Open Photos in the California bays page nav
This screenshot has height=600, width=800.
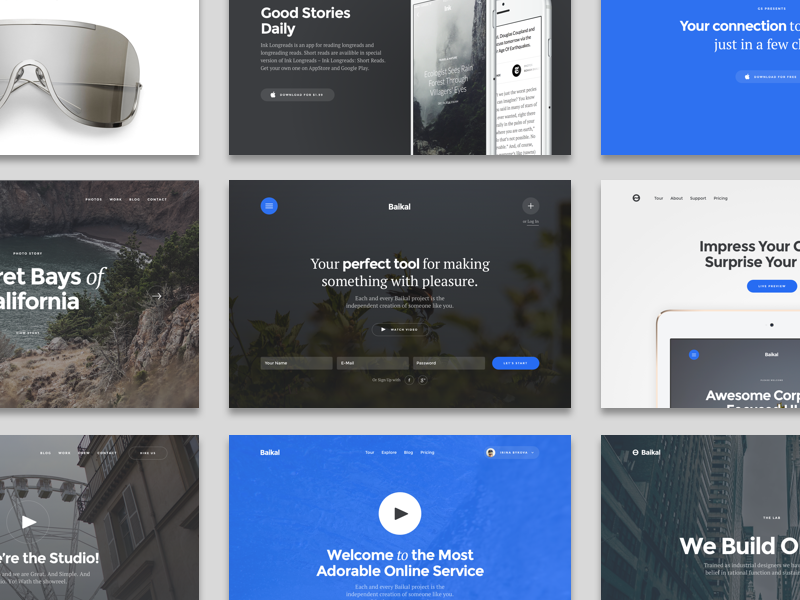[93, 199]
